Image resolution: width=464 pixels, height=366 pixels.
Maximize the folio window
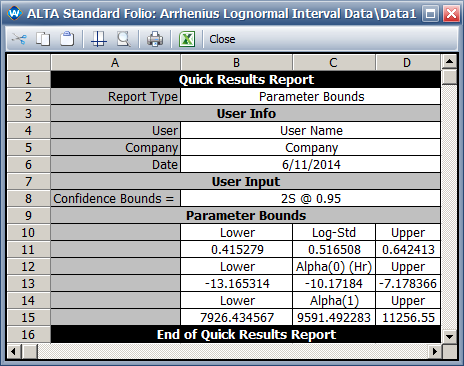coord(431,14)
